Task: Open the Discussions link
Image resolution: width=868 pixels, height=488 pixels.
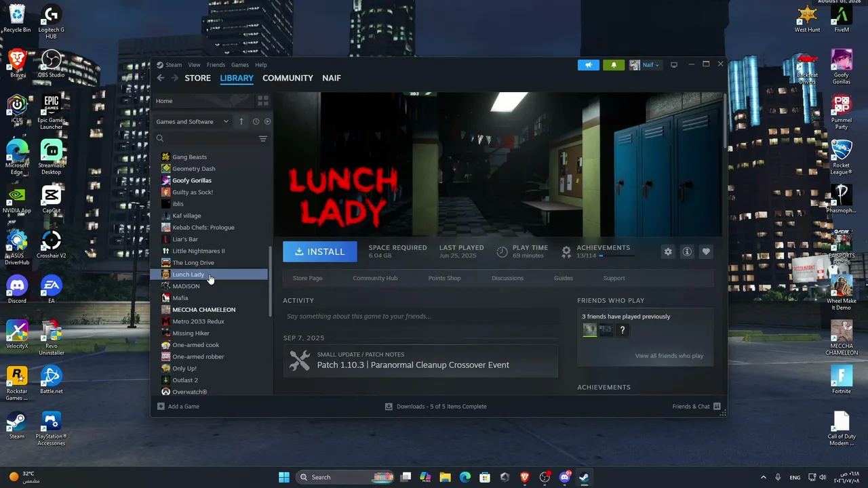Action: point(507,278)
